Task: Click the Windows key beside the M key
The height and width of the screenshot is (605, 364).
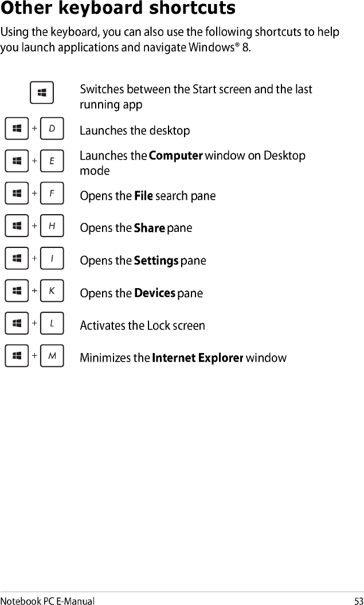Action: coord(17,356)
